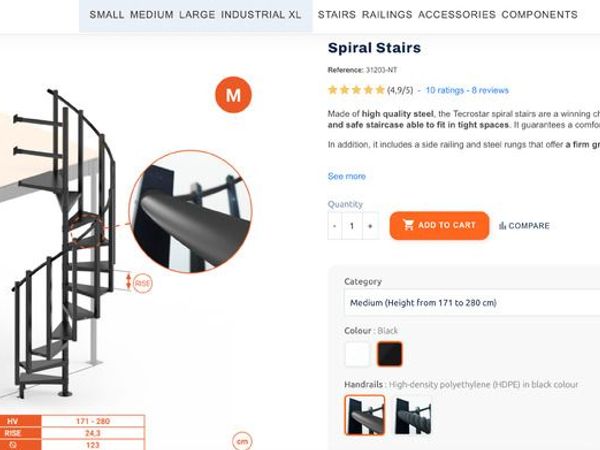Click the orange M size badge
This screenshot has height=450, width=600.
[x=233, y=96]
